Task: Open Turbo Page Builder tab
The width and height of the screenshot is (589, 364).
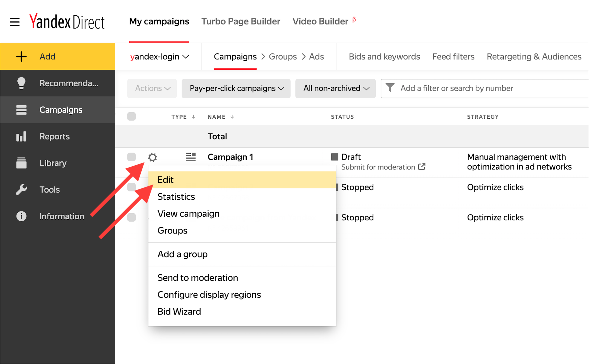Action: pos(241,21)
